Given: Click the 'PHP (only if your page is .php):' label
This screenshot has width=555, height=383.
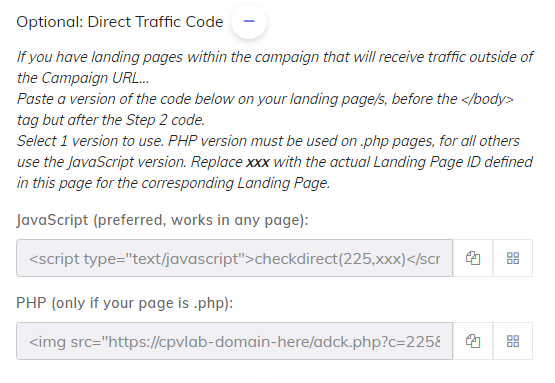Looking at the screenshot, I should click(125, 303).
